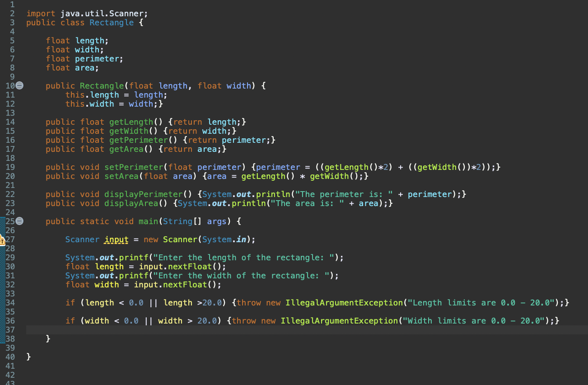Click the warning icon beside line 27

tap(3, 241)
